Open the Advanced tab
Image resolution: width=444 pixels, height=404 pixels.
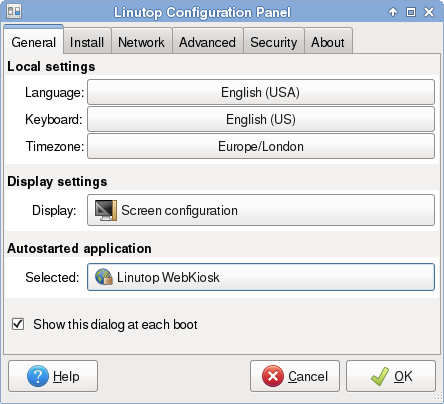(207, 42)
